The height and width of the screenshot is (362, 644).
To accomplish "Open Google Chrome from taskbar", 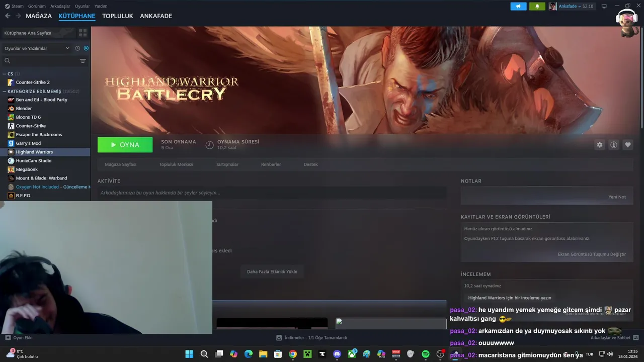I will pyautogui.click(x=293, y=354).
